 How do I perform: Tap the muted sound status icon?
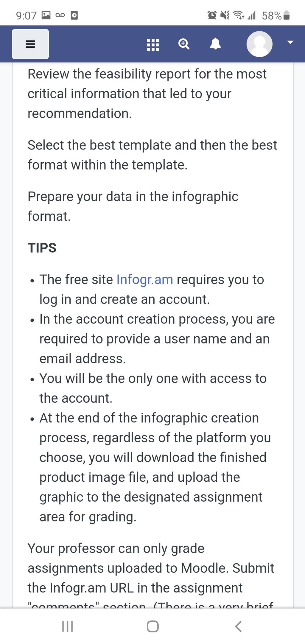click(225, 15)
